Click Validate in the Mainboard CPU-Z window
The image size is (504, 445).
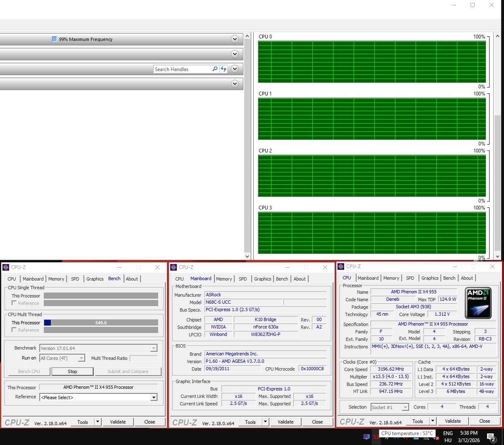[x=285, y=422]
